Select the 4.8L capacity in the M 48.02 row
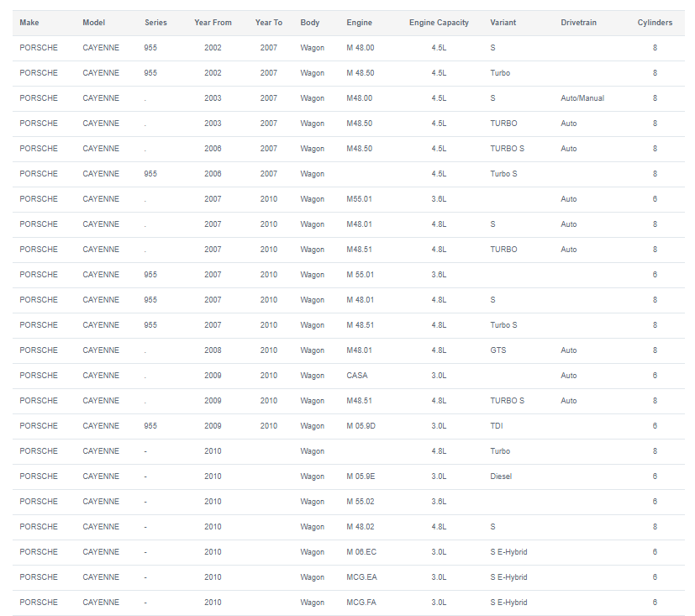Screen dimensions: 695x616 pyautogui.click(x=439, y=527)
